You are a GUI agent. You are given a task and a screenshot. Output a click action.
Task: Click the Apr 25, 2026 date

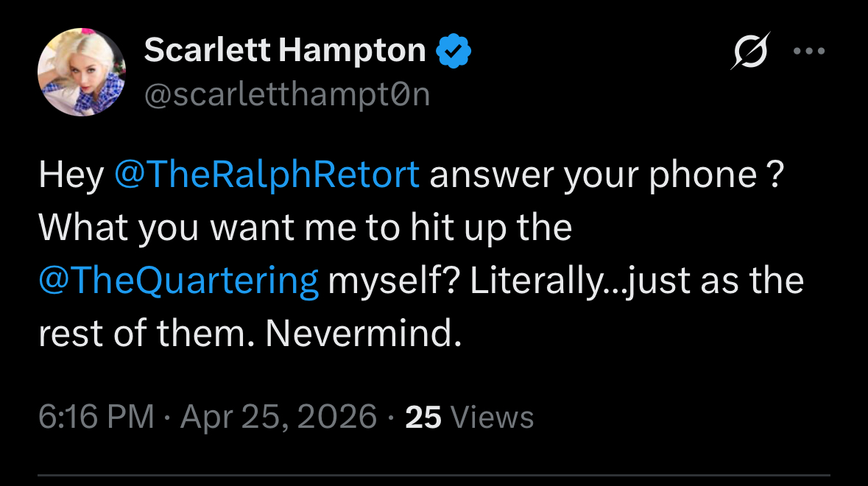click(x=278, y=417)
